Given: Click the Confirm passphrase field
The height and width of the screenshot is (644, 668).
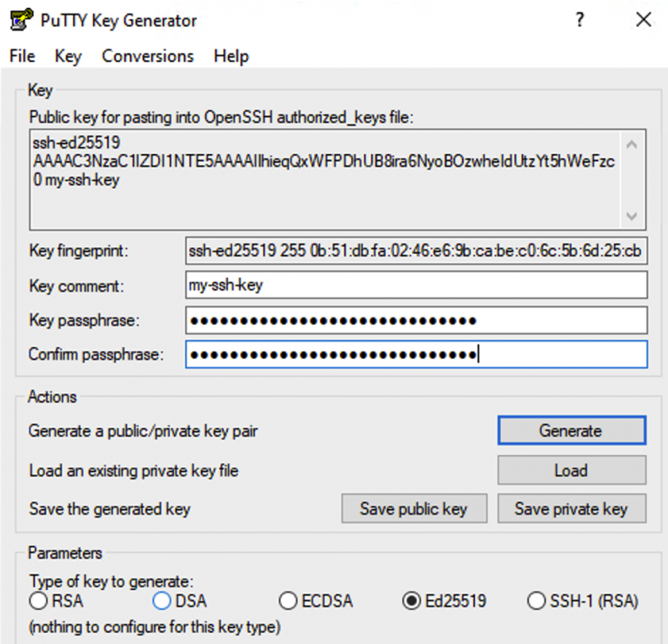Looking at the screenshot, I should pos(417,354).
